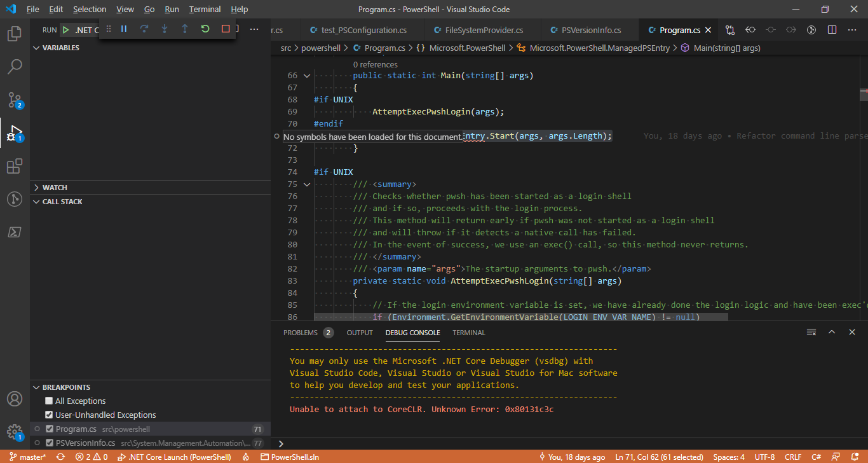Expand the Watch section
Image resolution: width=868 pixels, height=463 pixels.
[150, 188]
